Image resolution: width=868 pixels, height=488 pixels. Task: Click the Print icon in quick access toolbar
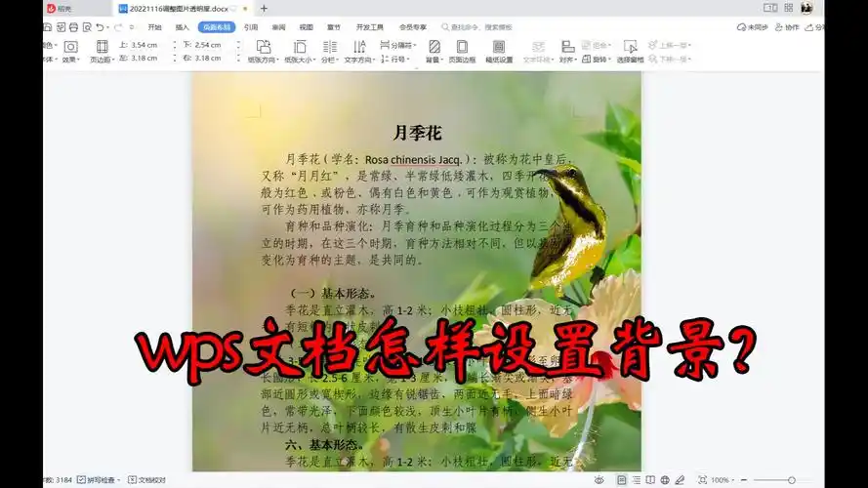pos(73,27)
